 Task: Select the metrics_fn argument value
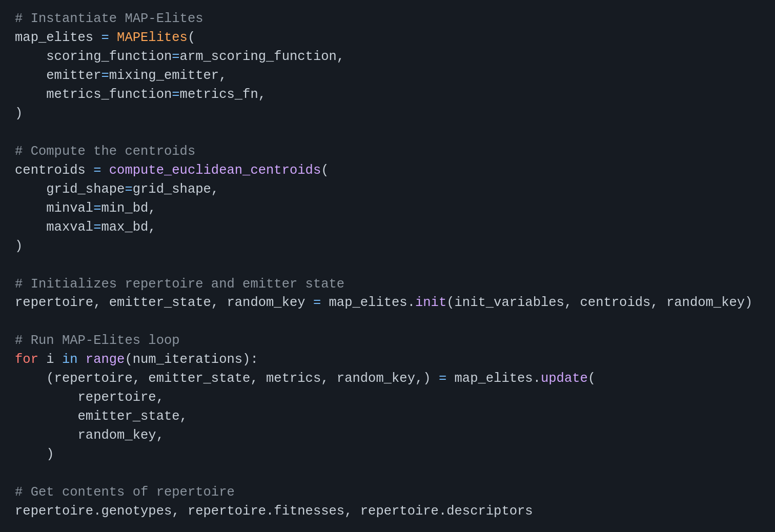click(x=218, y=94)
